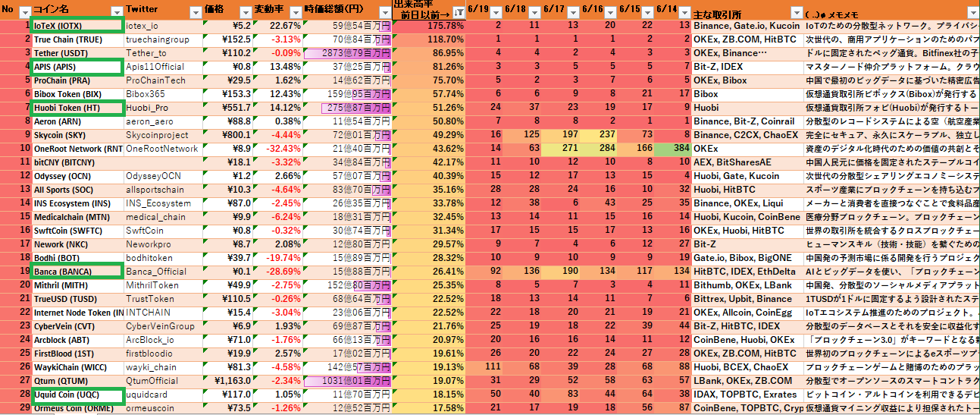Select the Huobi Token (HT) cell
The image size is (980, 415).
point(76,108)
